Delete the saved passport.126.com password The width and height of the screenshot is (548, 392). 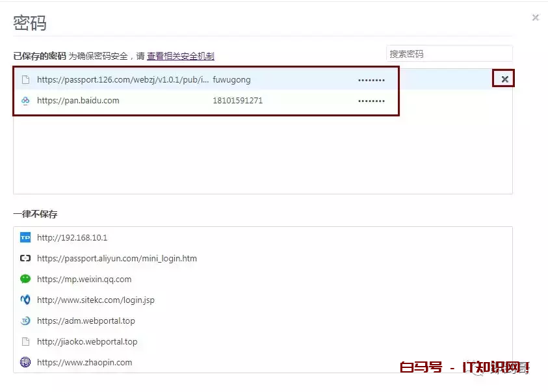point(504,79)
